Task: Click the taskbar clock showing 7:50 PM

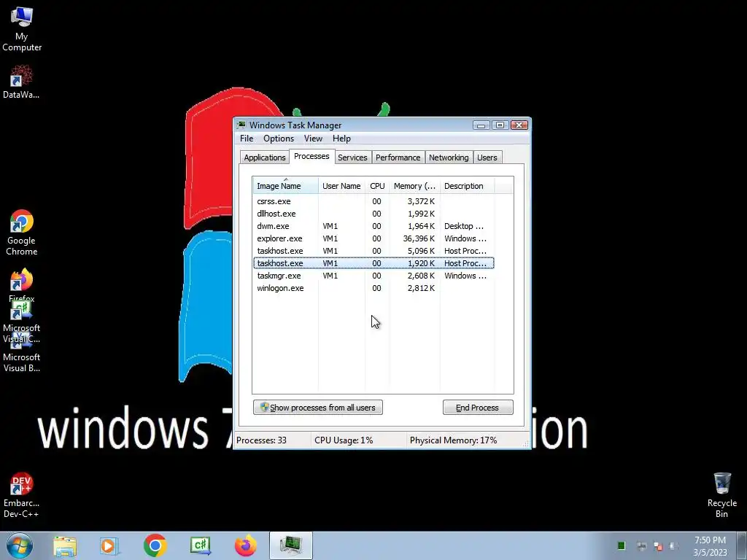Action: [x=710, y=546]
